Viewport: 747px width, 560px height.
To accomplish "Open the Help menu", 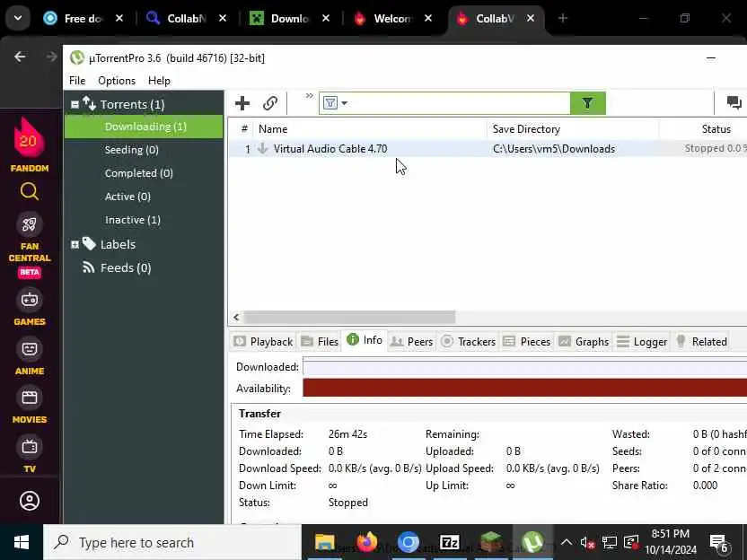I will (159, 81).
